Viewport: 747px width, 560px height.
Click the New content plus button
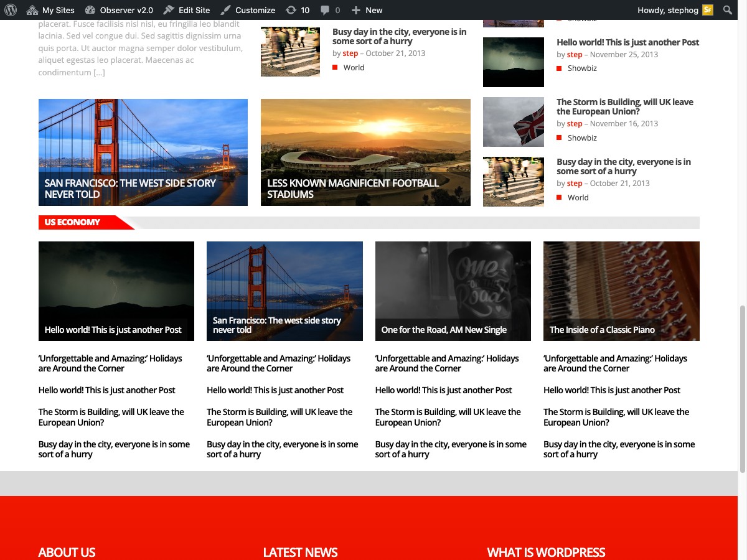367,10
